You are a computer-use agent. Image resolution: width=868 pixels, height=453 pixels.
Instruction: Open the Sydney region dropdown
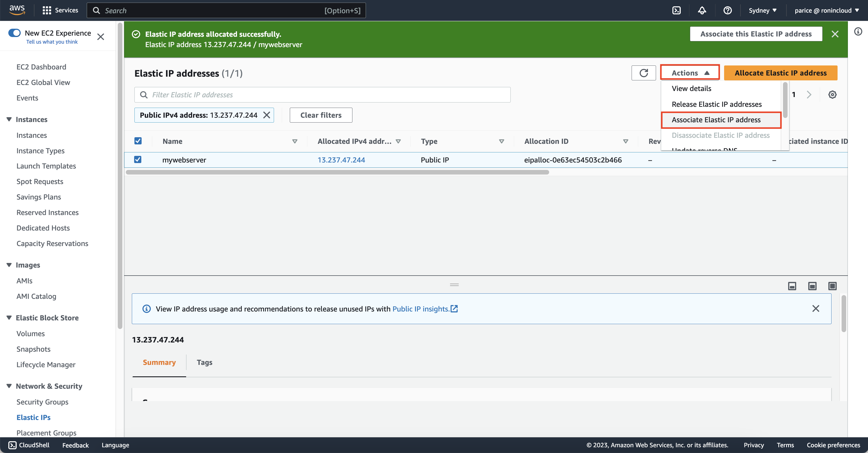tap(762, 10)
